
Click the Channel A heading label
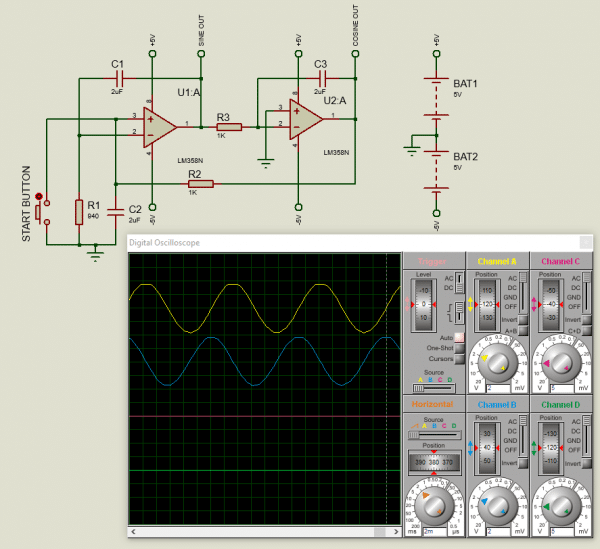(497, 262)
